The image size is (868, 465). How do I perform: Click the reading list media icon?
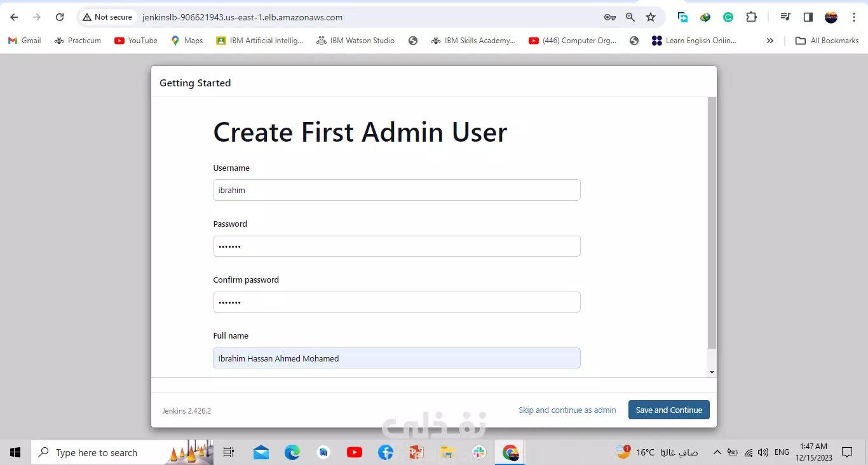pyautogui.click(x=785, y=17)
